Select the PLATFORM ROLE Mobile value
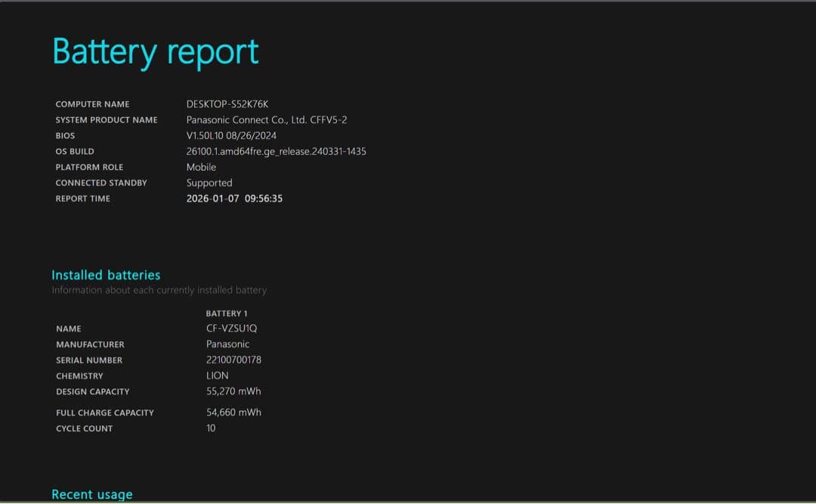The width and height of the screenshot is (816, 504). pos(201,167)
